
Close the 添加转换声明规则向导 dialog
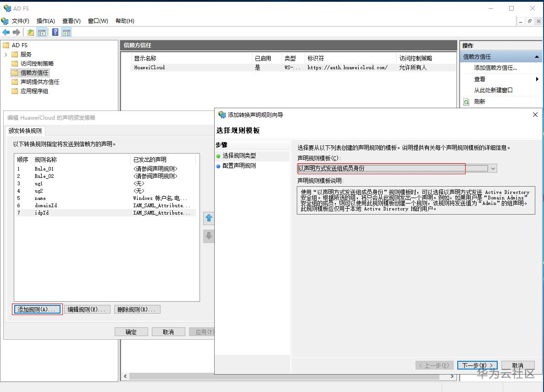(x=535, y=115)
